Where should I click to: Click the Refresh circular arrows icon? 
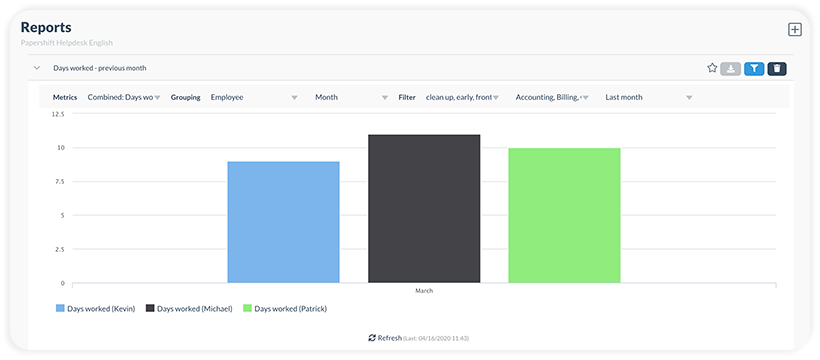pyautogui.click(x=372, y=338)
